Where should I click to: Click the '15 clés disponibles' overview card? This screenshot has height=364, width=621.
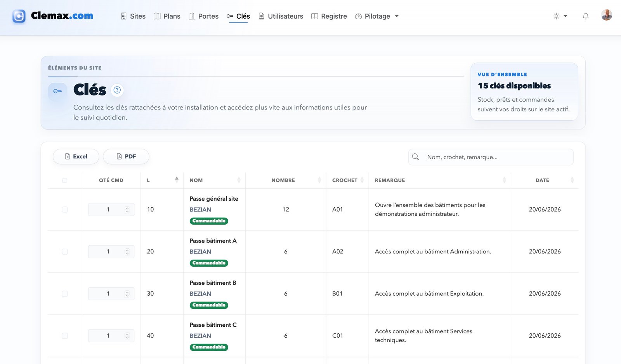pyautogui.click(x=524, y=92)
